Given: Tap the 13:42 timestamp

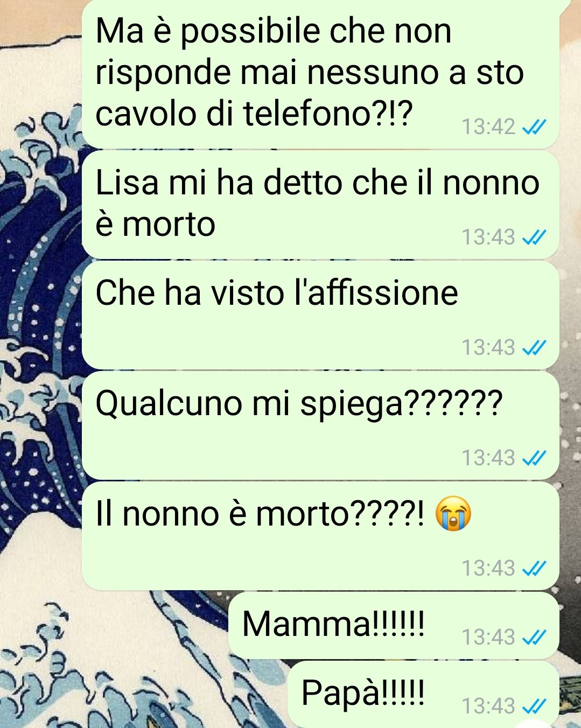Looking at the screenshot, I should [x=488, y=128].
